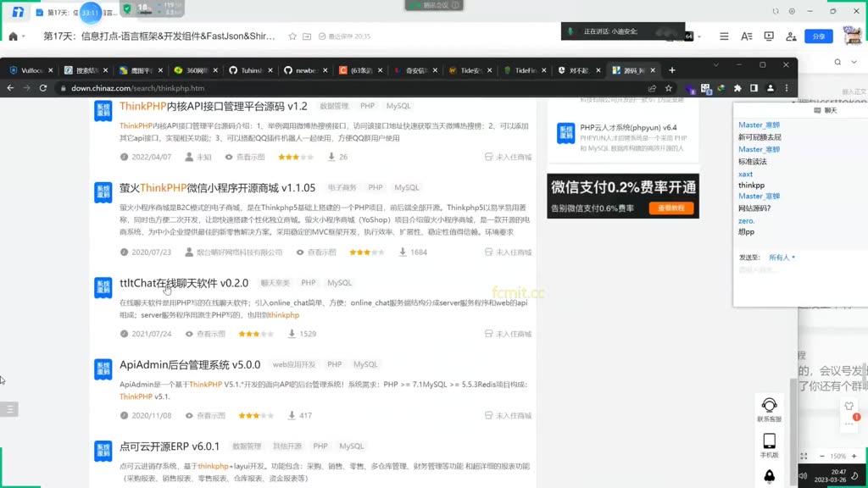Click the taskbar volume speaker icon

[804, 476]
